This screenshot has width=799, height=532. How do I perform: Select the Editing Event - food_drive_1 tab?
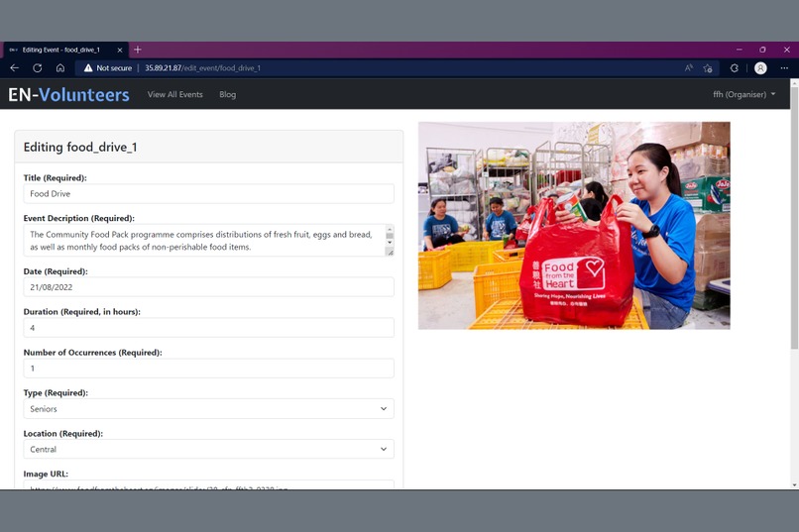coord(65,50)
